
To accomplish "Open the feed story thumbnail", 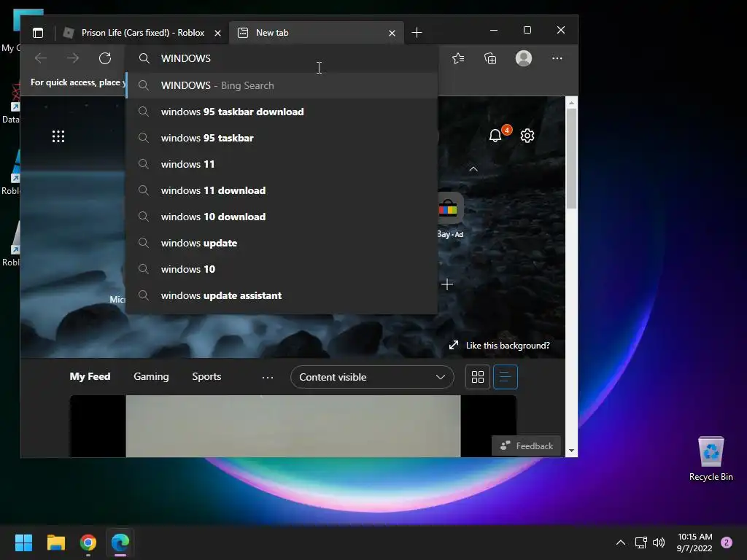I will coord(293,426).
